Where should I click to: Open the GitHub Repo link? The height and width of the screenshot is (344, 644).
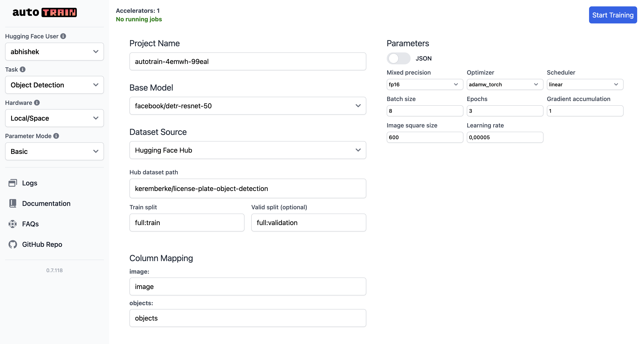(x=42, y=244)
